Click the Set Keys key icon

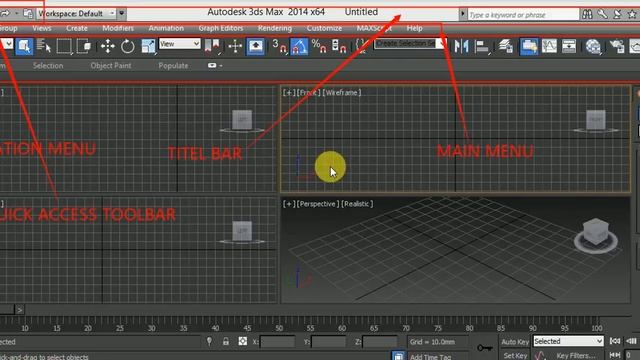(x=484, y=348)
